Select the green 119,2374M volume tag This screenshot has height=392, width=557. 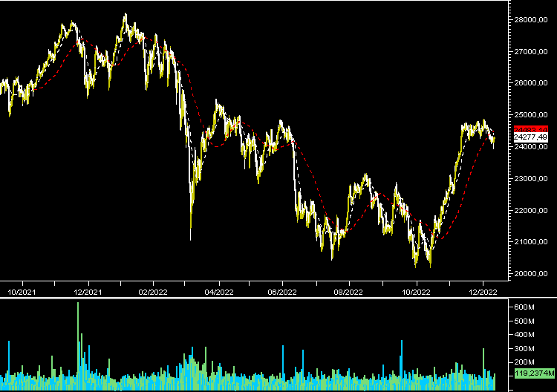[x=534, y=373]
